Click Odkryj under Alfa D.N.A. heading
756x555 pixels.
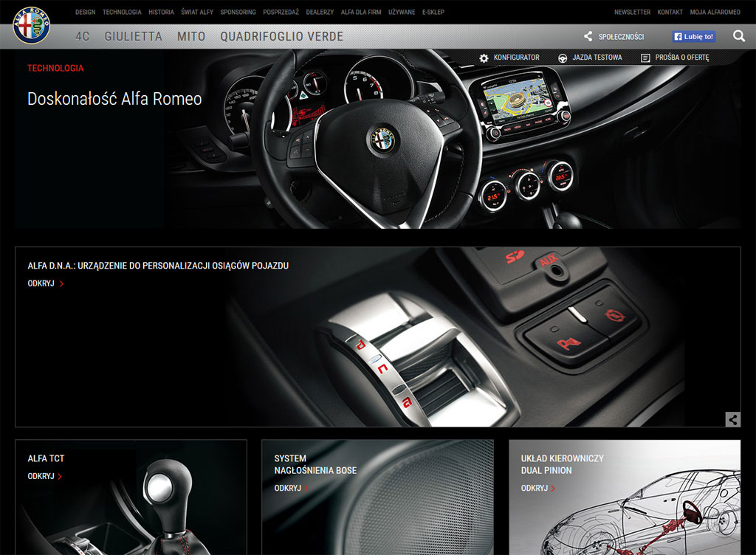pyautogui.click(x=46, y=283)
